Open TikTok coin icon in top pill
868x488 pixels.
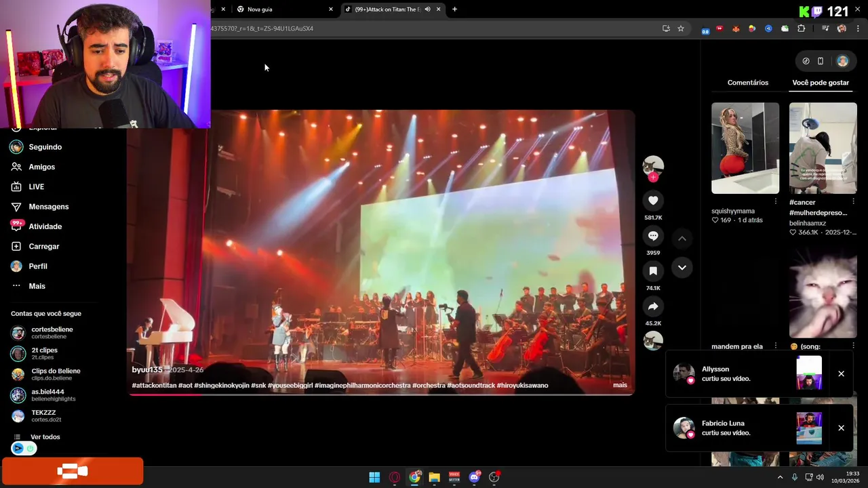click(x=806, y=61)
